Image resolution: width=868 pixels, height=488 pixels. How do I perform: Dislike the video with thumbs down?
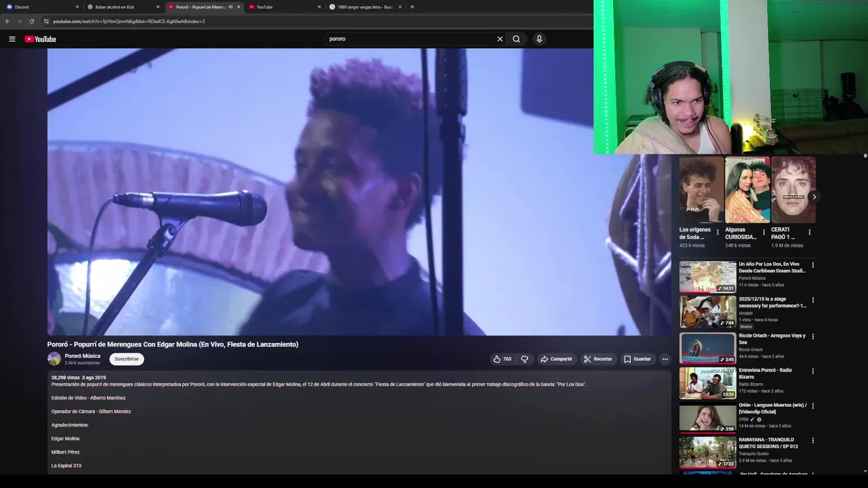point(524,359)
